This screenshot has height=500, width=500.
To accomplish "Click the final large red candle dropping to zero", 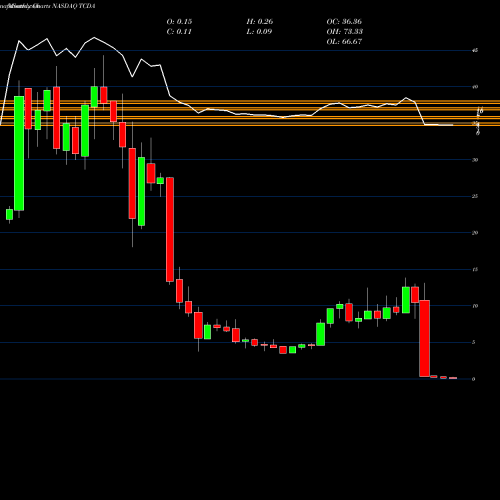I will 424,338.
